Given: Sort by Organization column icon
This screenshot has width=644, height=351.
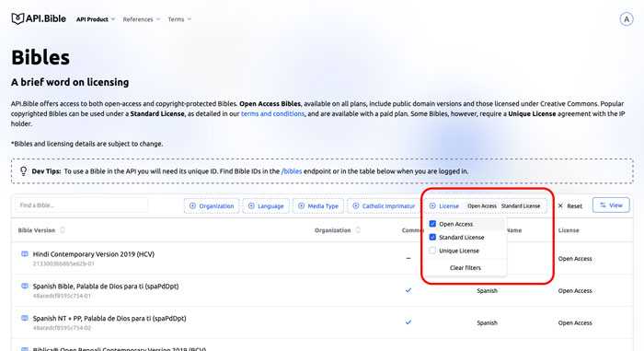Looking at the screenshot, I should (x=358, y=230).
